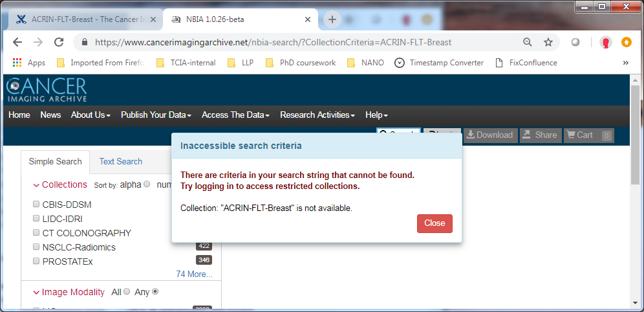Click the page vertical scrollbar thumb
The width and height of the screenshot is (644, 312).
pos(635,136)
